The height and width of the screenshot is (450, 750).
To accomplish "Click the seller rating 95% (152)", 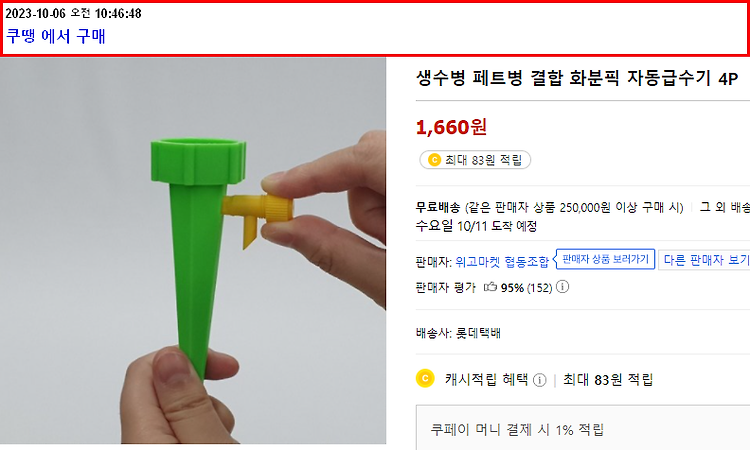I will [526, 287].
